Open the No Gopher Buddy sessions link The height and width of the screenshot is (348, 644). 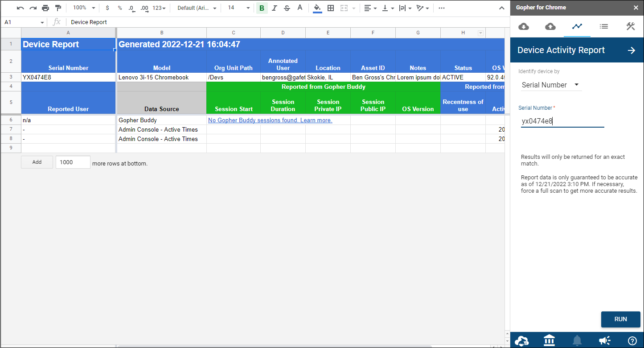[x=270, y=120]
